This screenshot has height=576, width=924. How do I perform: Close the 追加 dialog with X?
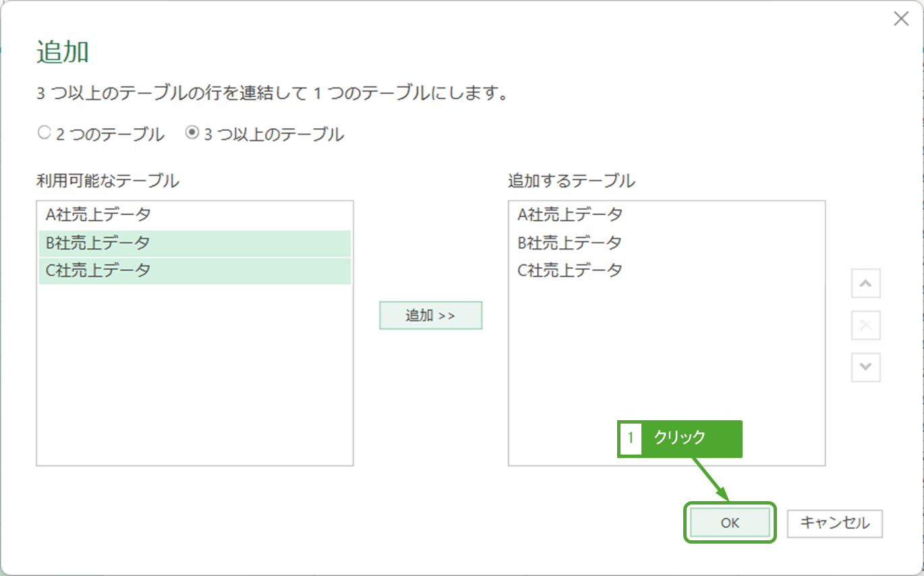point(901,19)
